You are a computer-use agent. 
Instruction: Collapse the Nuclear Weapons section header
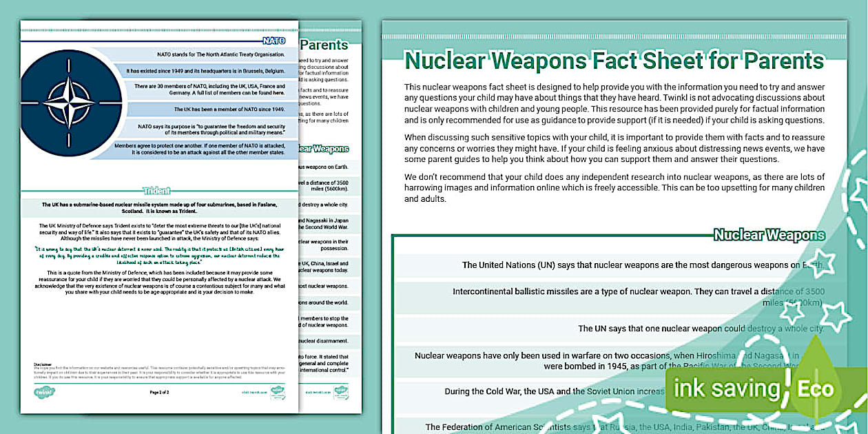[770, 234]
